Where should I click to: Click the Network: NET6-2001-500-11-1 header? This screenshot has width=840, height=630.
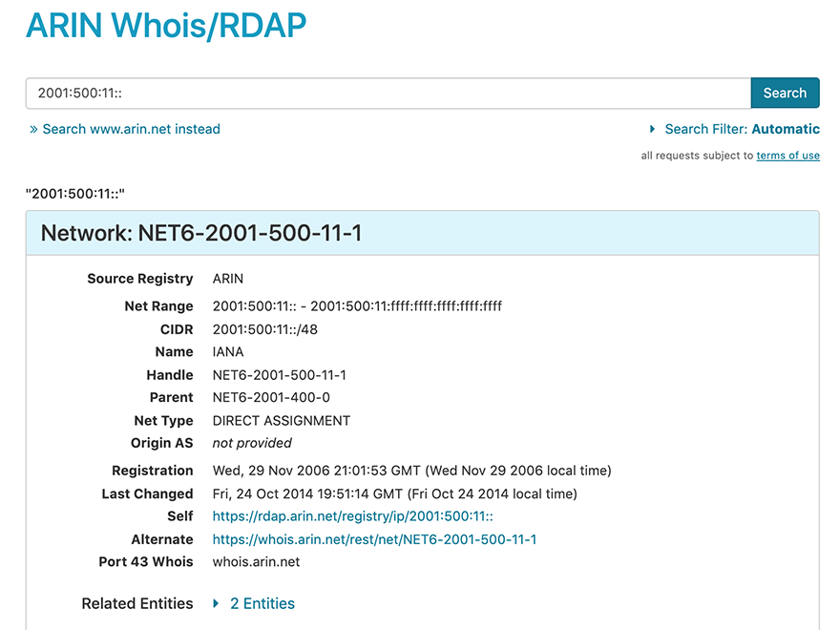422,233
